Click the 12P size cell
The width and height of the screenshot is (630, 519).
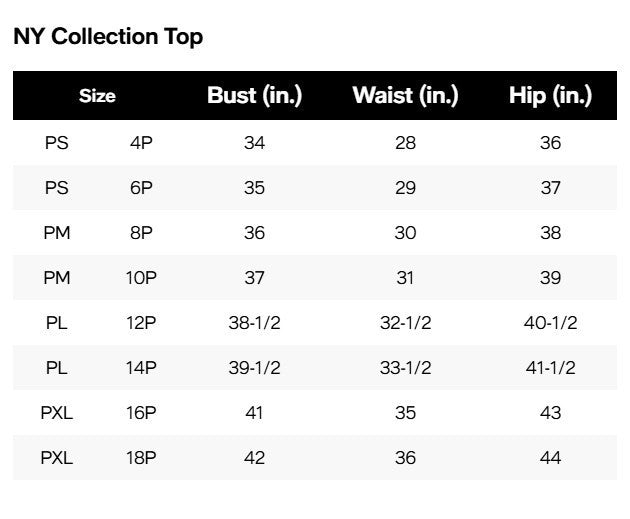pos(141,323)
